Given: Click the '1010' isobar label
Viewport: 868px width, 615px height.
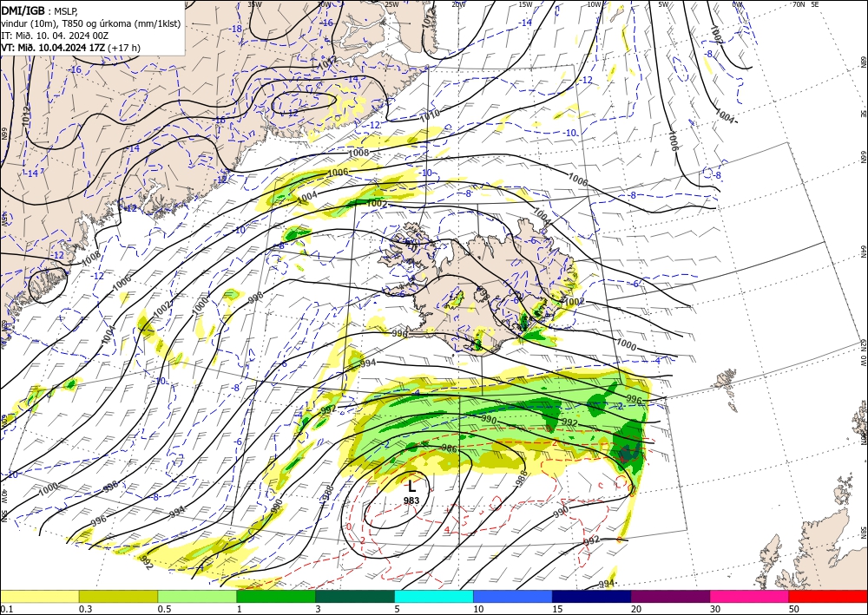Looking at the screenshot, I should pos(431,114).
